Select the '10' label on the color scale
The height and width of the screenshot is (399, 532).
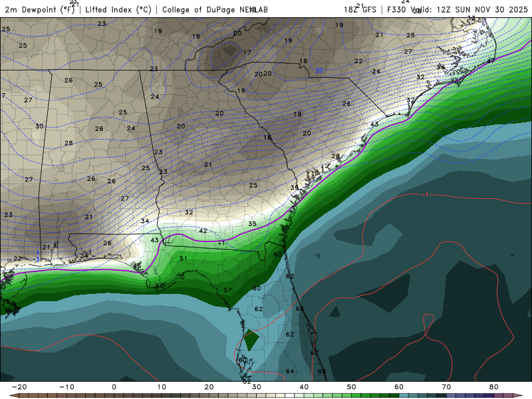click(162, 387)
